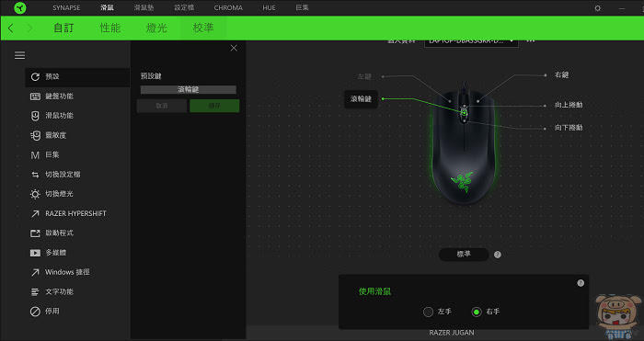Screen dimensions: 644x341
Task: Click the 預設鍵 heading text
Action: coord(151,76)
